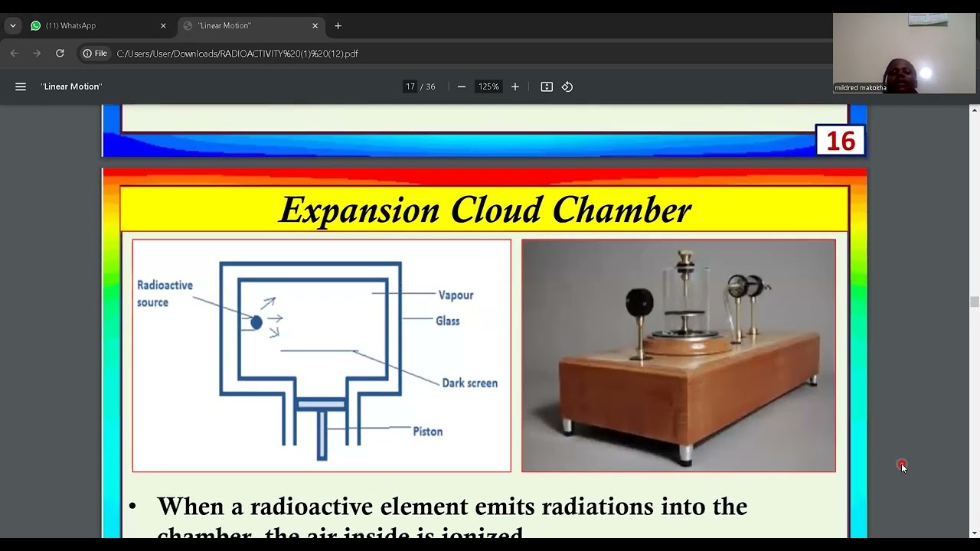Click the "/ 36" total pages text
This screenshot has height=551, width=980.
pos(428,86)
